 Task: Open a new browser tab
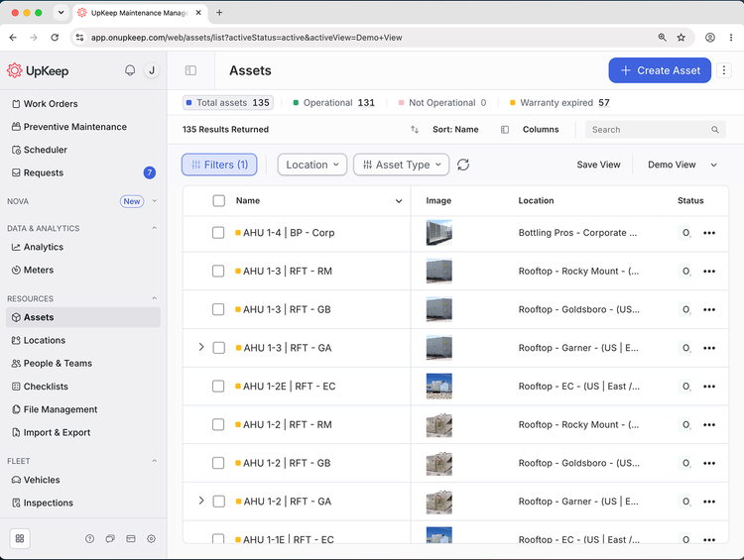[219, 13]
